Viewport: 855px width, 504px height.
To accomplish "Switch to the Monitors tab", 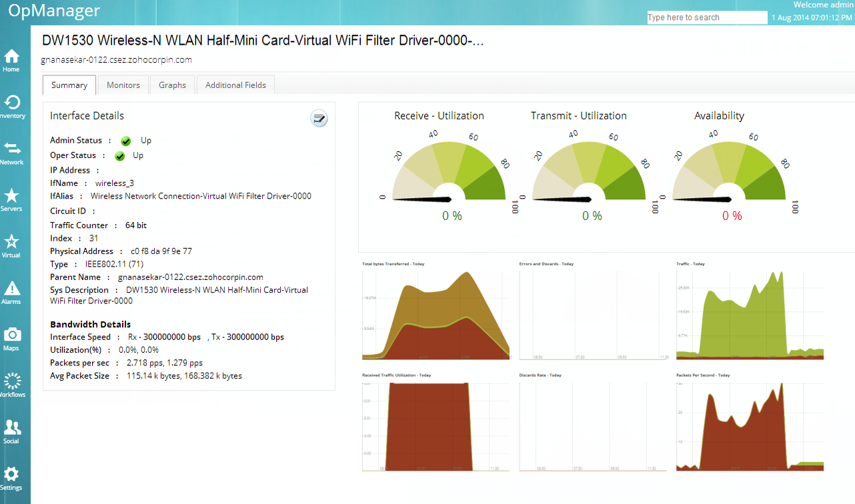I will tap(123, 85).
